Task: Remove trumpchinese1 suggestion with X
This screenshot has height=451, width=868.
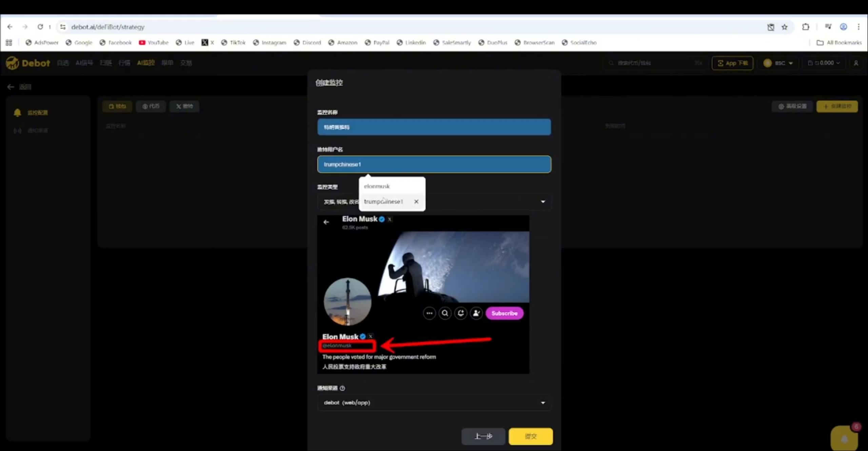Action: click(x=416, y=202)
